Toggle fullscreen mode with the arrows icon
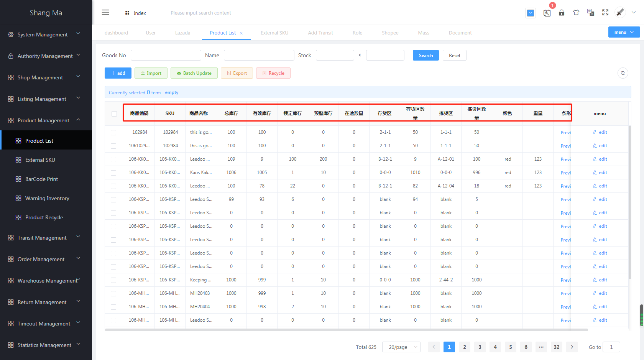 click(605, 13)
